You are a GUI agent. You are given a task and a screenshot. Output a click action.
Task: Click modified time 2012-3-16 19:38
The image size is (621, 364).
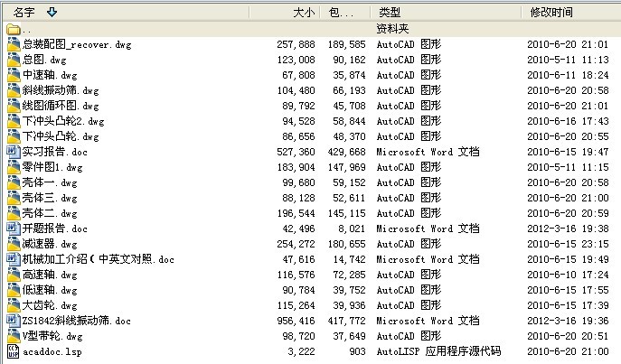[x=568, y=229]
